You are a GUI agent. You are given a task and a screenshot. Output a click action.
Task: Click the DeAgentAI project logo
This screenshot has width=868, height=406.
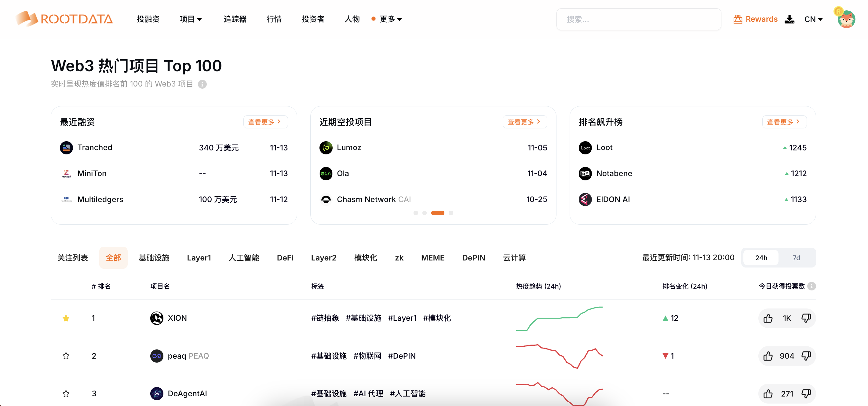coord(157,393)
